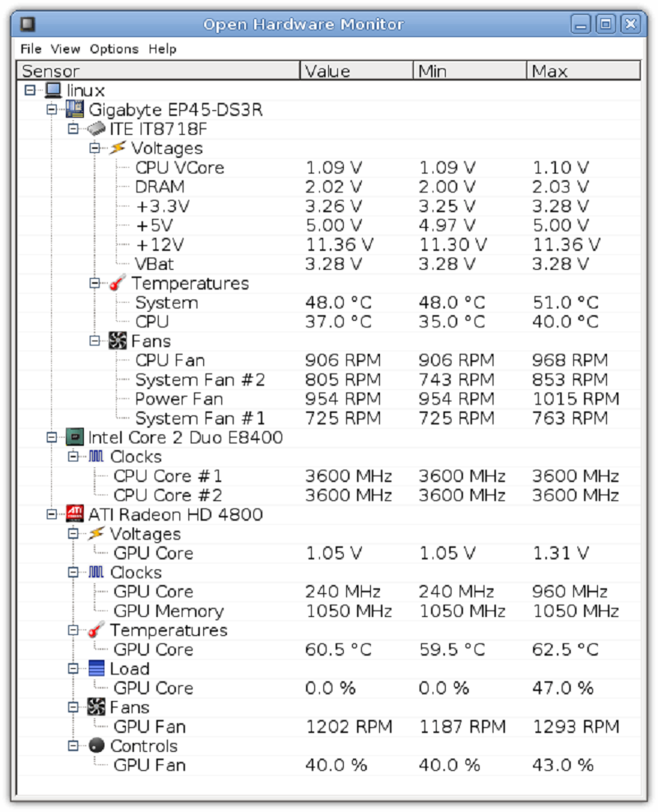The height and width of the screenshot is (812, 658).
Task: Collapse the ITE IT8718F node
Action: (x=73, y=128)
